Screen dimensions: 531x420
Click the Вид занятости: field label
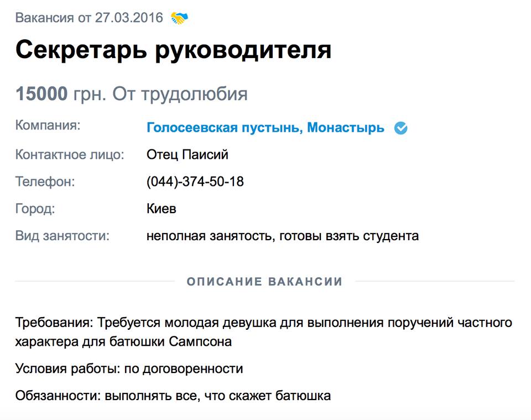pyautogui.click(x=63, y=236)
